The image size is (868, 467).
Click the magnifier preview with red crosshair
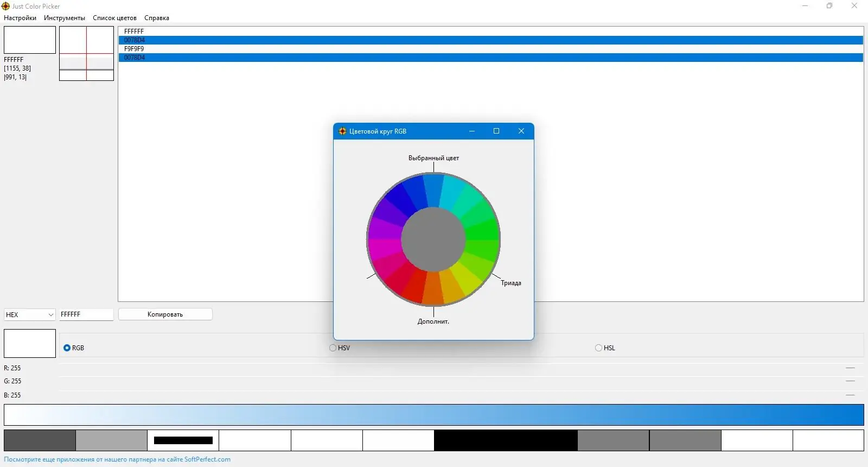pos(86,54)
